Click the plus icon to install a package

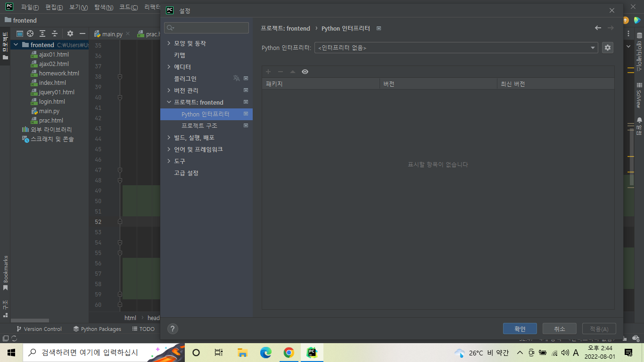click(x=268, y=72)
